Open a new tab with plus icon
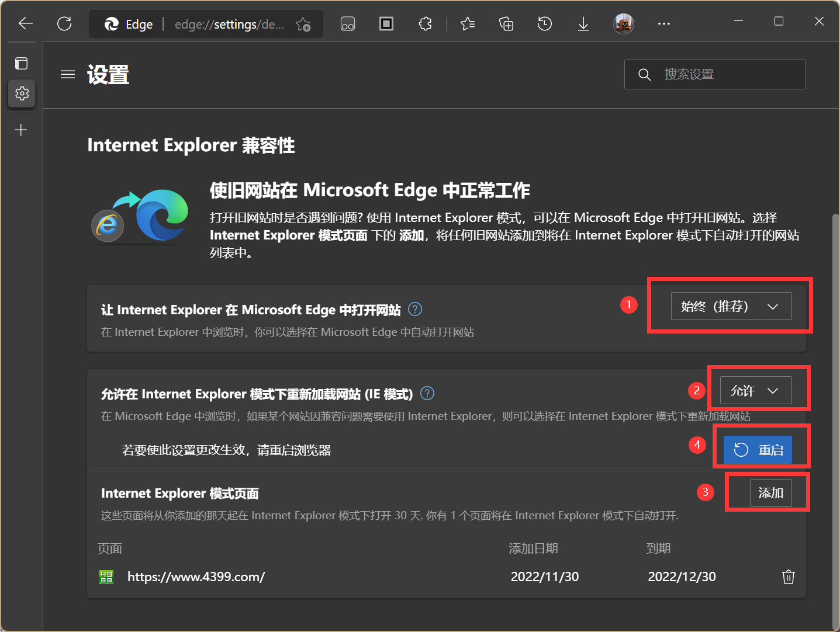The image size is (840, 632). coord(21,130)
